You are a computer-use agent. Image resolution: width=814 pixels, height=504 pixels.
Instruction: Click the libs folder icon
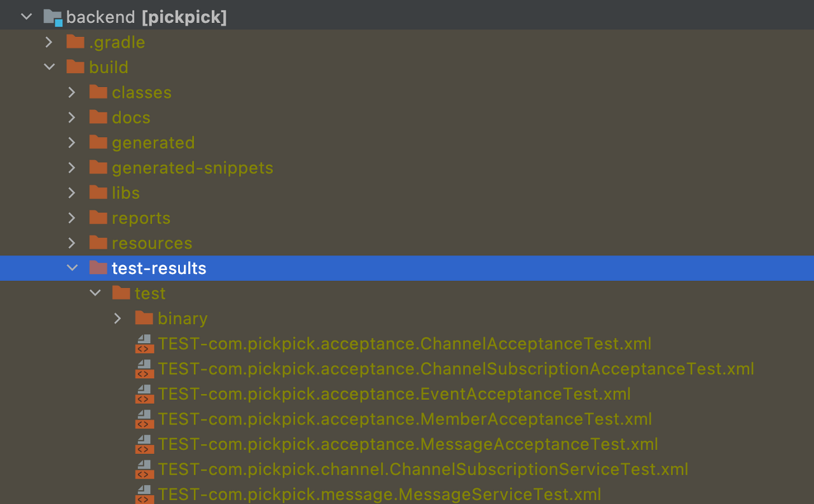(99, 193)
